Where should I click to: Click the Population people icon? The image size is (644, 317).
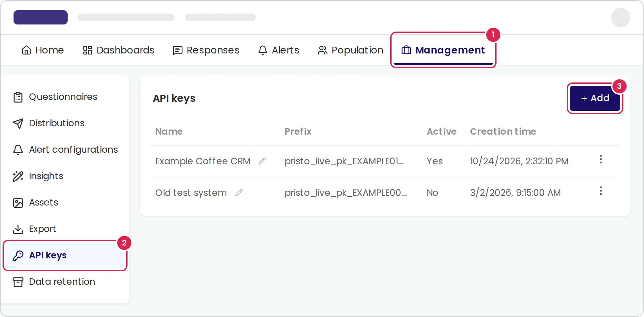[x=323, y=50]
